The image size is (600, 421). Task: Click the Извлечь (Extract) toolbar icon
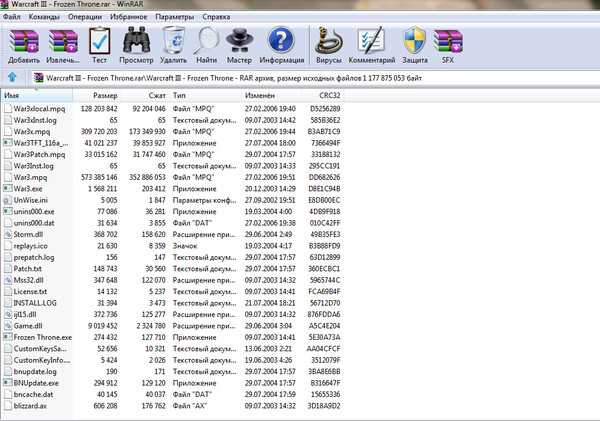[x=63, y=41]
